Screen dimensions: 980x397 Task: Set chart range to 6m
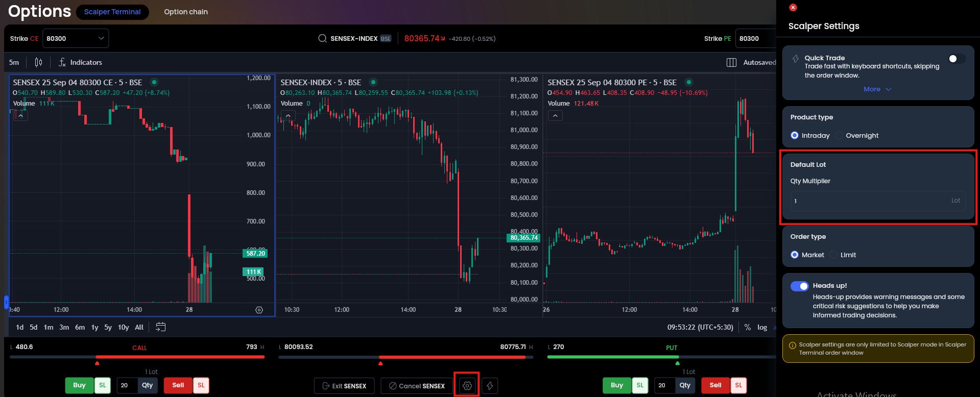tap(80, 327)
